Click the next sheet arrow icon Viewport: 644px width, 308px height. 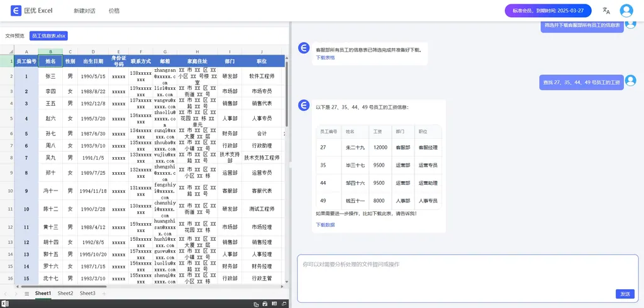pos(16,294)
